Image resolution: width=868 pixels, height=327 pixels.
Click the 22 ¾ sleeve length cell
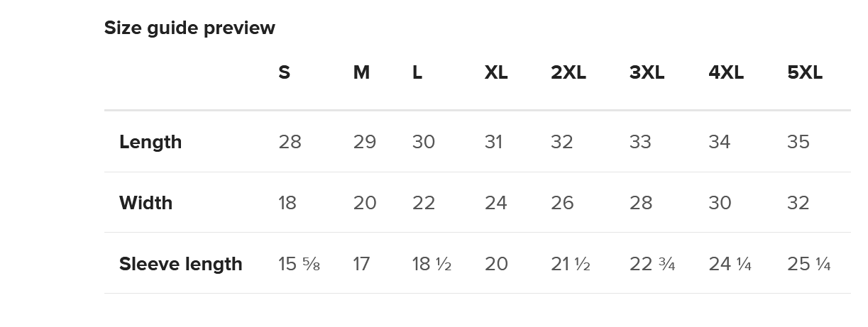[652, 264]
